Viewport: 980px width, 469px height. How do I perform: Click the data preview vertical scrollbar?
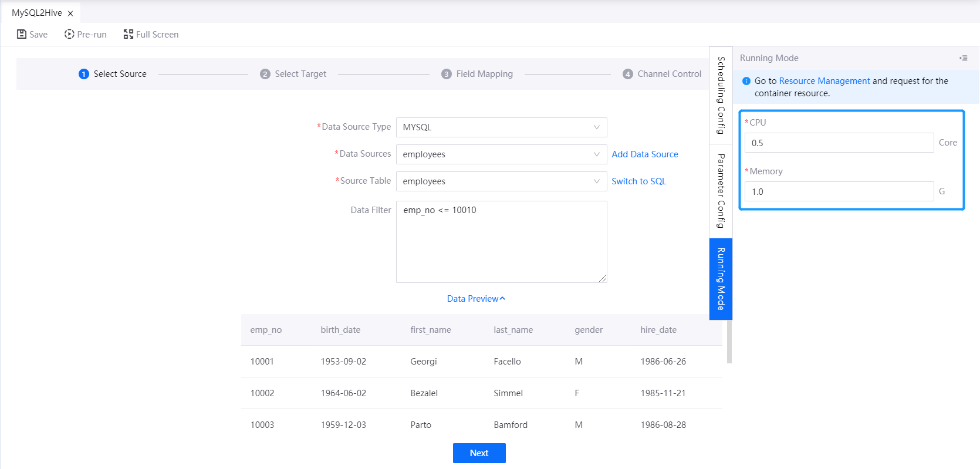[729, 342]
